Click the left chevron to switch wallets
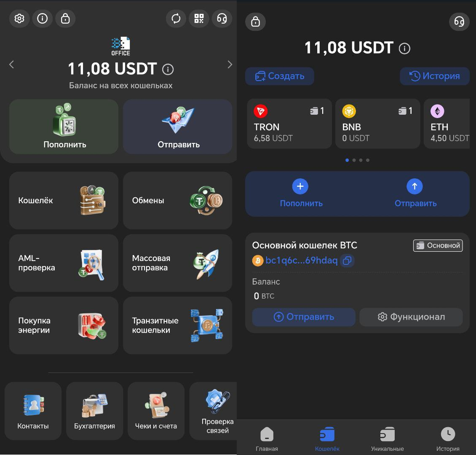Viewport: 476px width, 455px height. tap(11, 64)
